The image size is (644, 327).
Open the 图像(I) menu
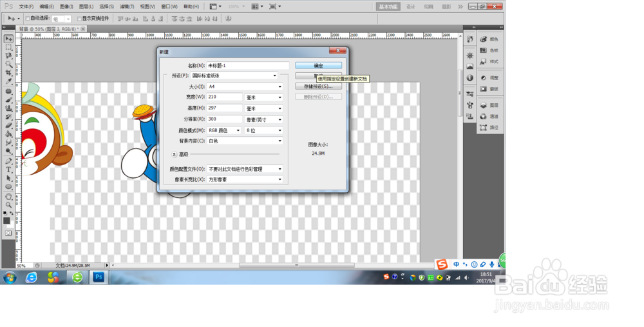(x=66, y=6)
